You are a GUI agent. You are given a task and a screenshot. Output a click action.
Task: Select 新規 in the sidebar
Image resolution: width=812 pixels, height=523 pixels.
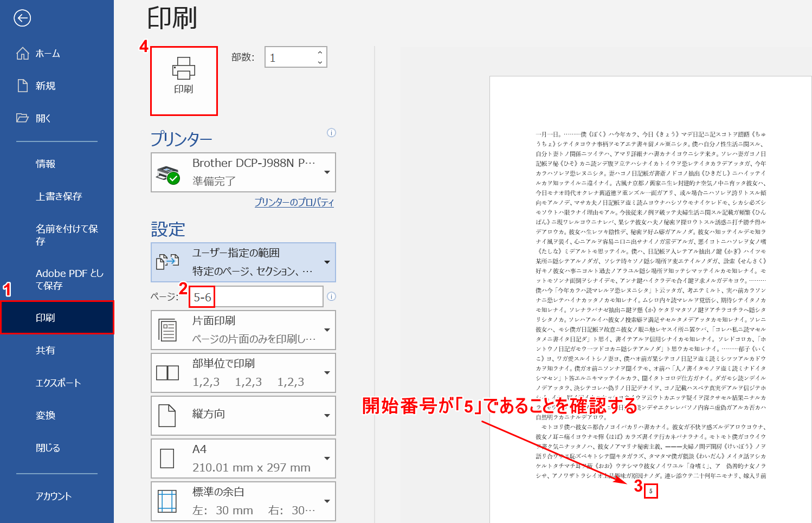click(57, 86)
